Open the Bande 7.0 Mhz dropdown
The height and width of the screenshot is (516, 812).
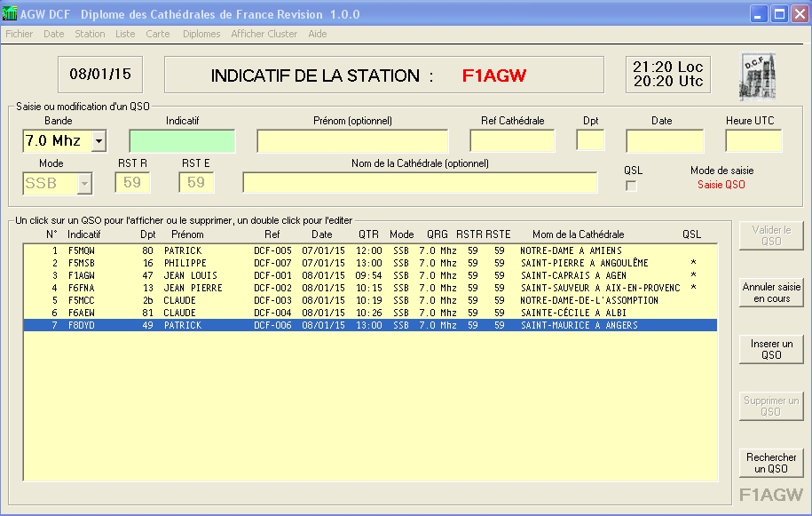tap(99, 140)
